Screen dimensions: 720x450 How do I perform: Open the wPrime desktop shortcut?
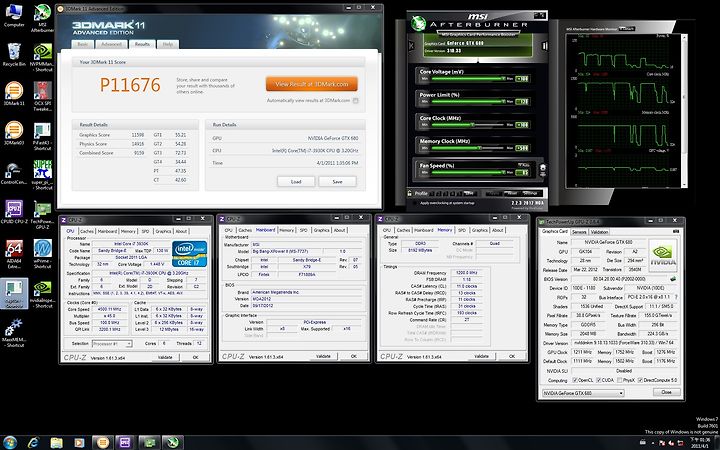pos(42,254)
